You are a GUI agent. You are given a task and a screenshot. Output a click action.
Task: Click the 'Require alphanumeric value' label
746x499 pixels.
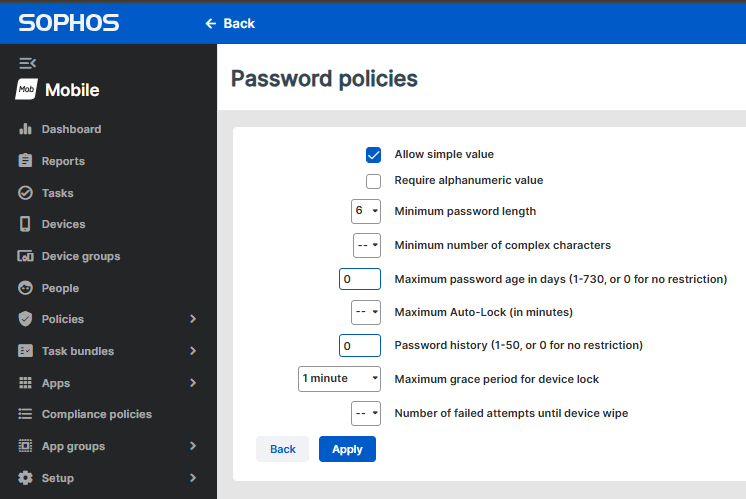(469, 180)
